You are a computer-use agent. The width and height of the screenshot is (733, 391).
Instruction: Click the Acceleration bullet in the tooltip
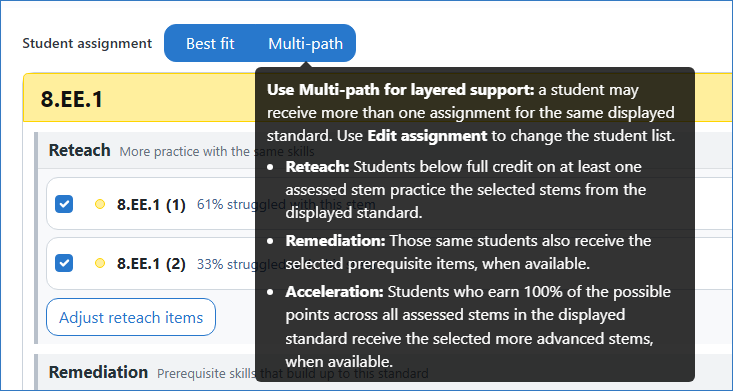tap(469, 326)
